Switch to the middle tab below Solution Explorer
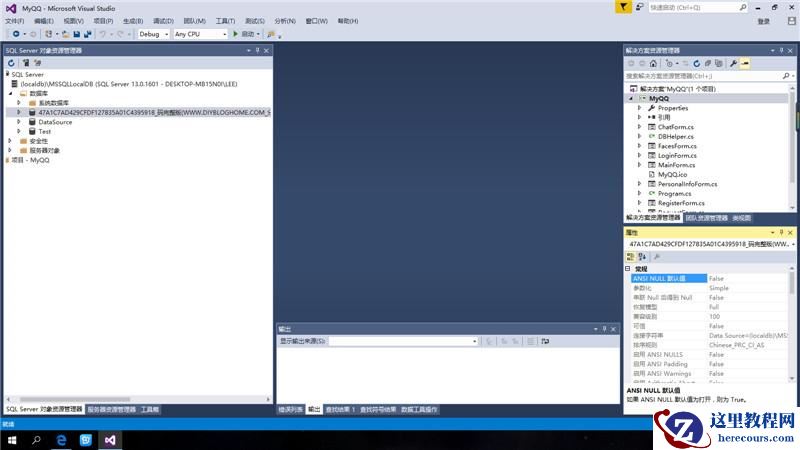800x450 pixels. tap(707, 218)
